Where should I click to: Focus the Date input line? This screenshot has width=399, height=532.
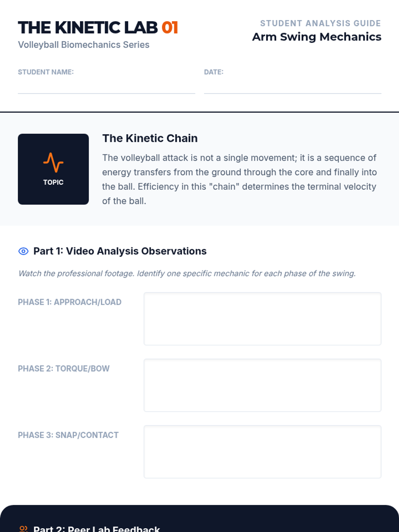click(293, 87)
